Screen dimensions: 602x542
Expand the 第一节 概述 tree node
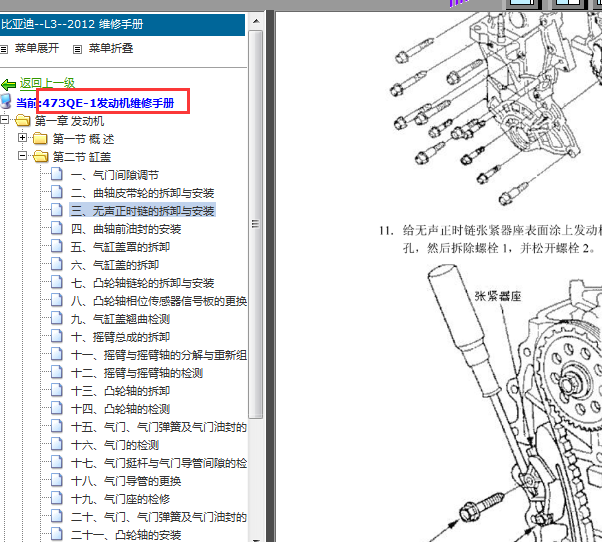pyautogui.click(x=23, y=139)
